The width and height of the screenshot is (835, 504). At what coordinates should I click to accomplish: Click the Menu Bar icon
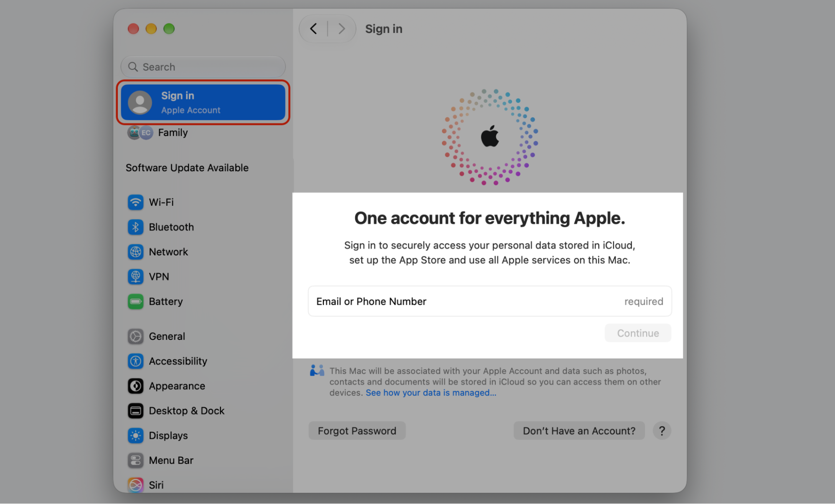(135, 461)
